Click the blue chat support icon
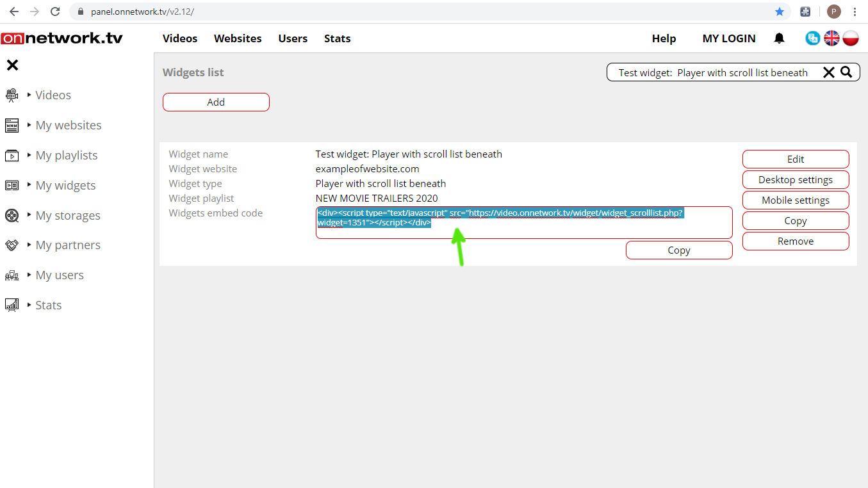The height and width of the screenshot is (488, 868). tap(812, 38)
